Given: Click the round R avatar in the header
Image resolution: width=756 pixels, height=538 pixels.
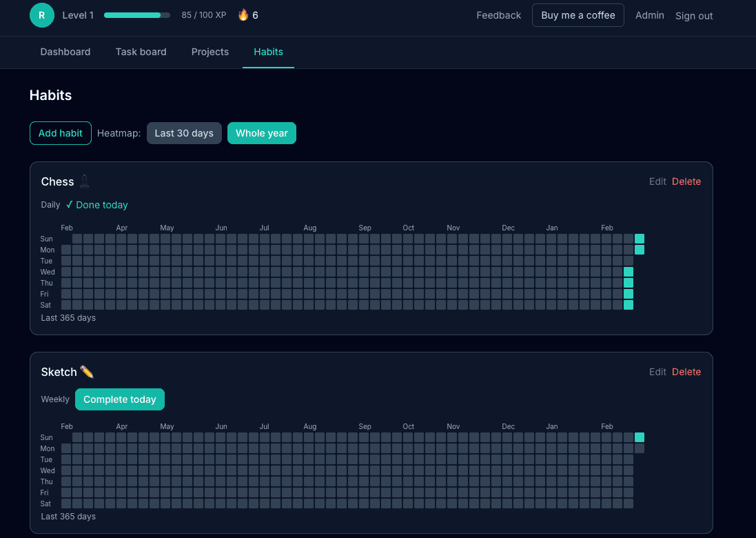Looking at the screenshot, I should (41, 14).
